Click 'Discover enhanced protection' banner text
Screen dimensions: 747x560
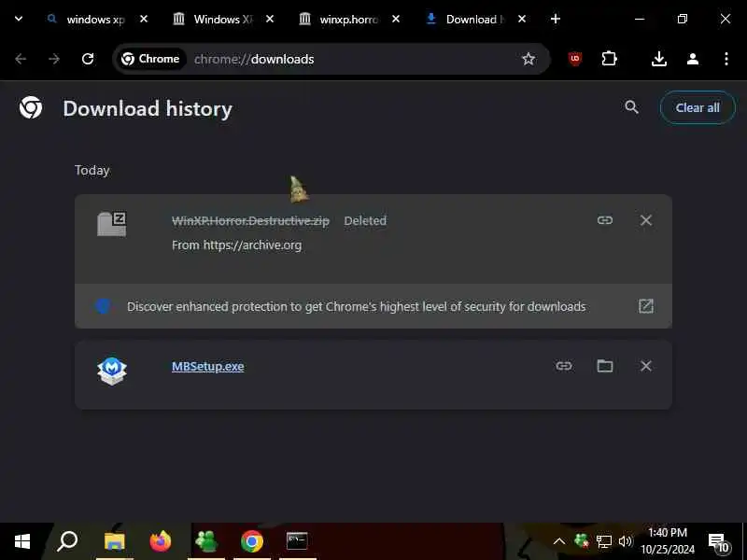coord(357,307)
